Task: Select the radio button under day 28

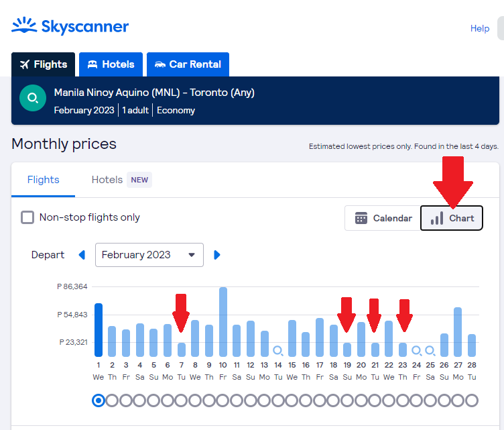Action: pyautogui.click(x=472, y=400)
